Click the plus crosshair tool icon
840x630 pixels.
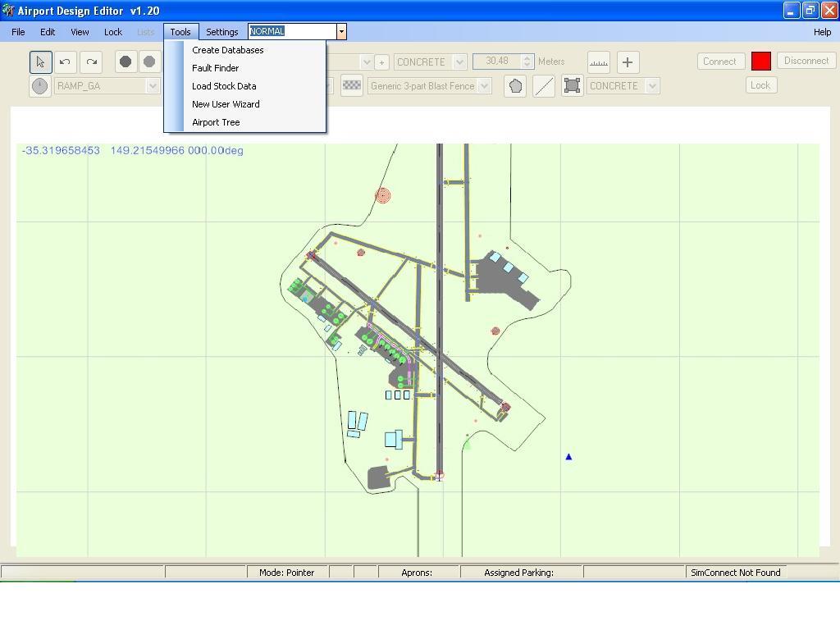(628, 62)
